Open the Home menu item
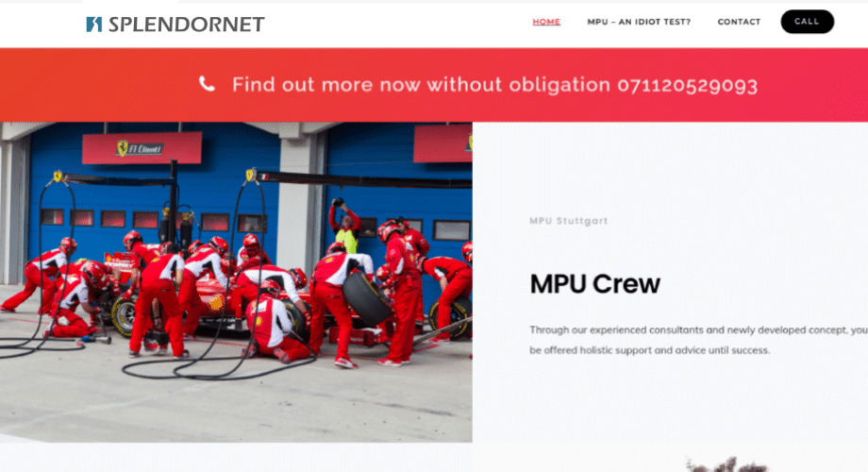Viewport: 868px width, 472px height. click(546, 22)
